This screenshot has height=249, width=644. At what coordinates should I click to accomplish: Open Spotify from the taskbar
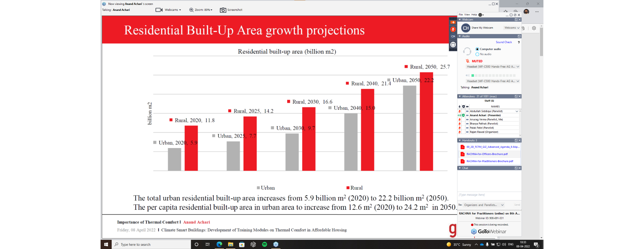[x=265, y=244]
